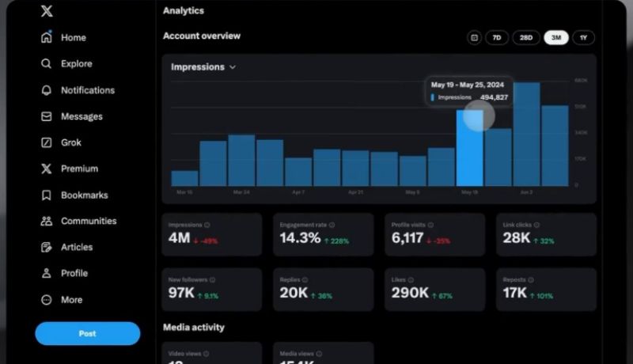Click the Engagement rate info icon
The height and width of the screenshot is (364, 633).
332,226
